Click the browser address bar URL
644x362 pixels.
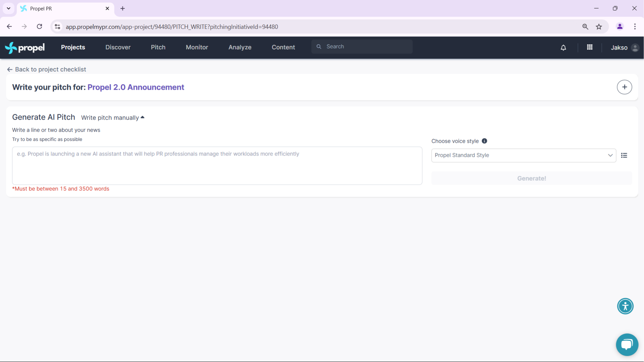tap(172, 27)
